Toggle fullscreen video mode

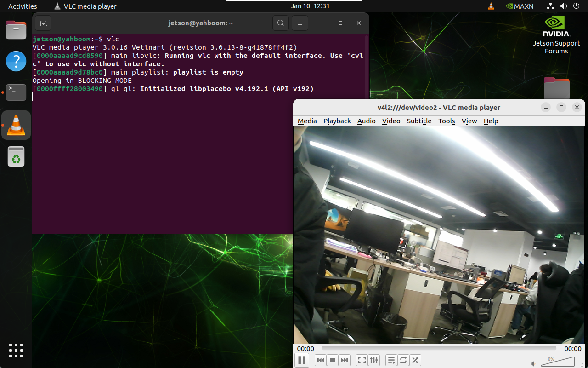pyautogui.click(x=362, y=360)
